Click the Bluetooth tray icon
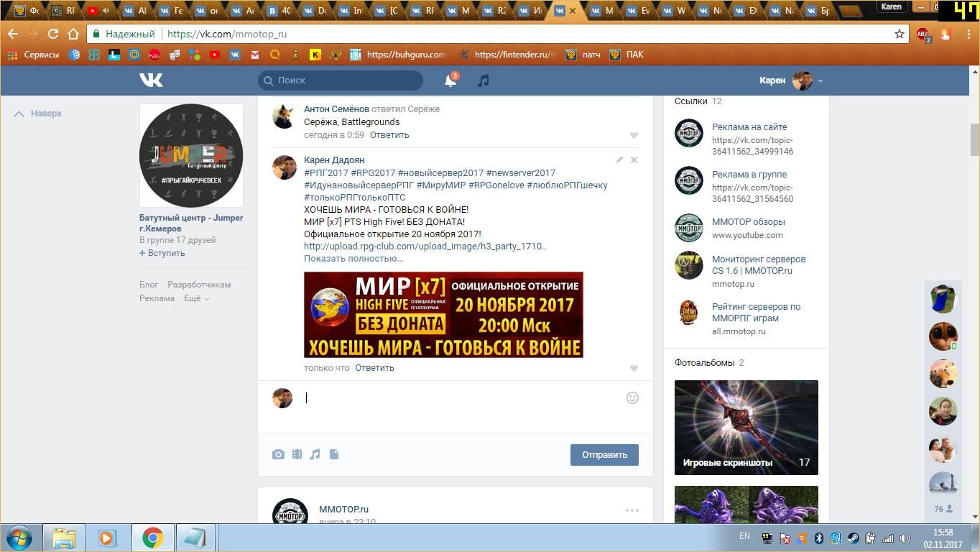The image size is (980, 552). coord(818,538)
